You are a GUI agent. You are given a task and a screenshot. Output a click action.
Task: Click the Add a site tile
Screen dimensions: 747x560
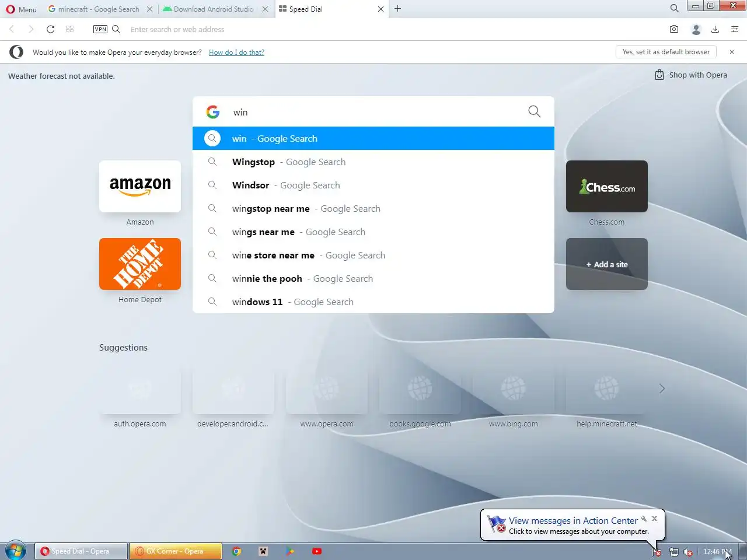607,264
